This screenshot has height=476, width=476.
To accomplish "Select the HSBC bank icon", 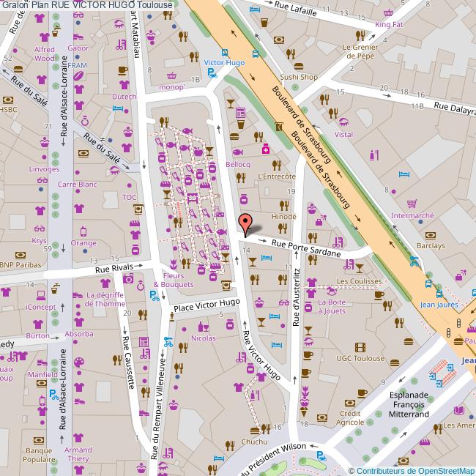I will pos(8,100).
